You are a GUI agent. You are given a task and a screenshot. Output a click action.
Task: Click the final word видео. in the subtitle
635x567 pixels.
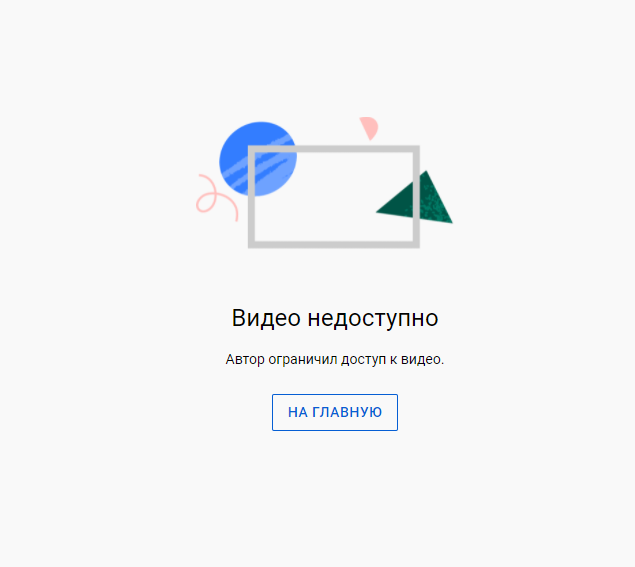[422, 359]
